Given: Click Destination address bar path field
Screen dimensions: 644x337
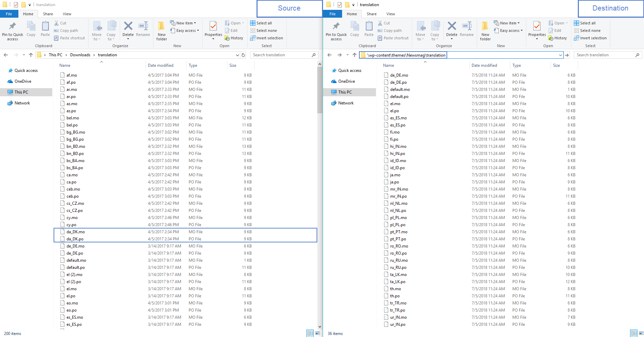Looking at the screenshot, I should (461, 55).
